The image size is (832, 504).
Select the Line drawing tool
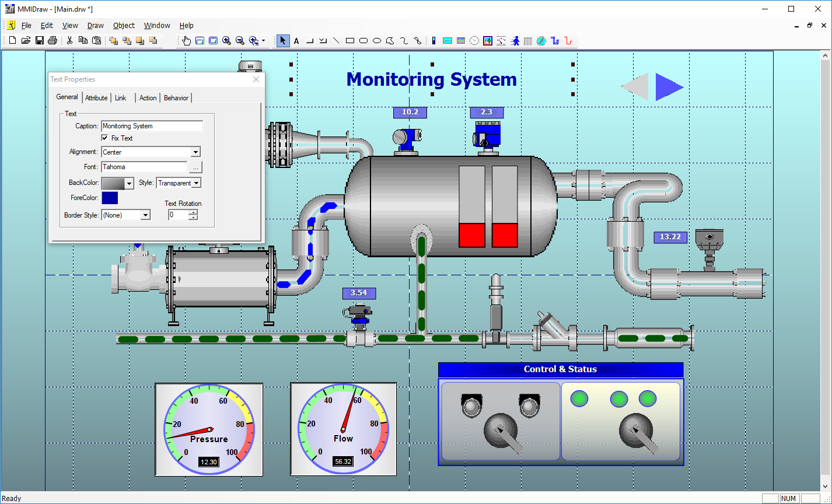[336, 41]
